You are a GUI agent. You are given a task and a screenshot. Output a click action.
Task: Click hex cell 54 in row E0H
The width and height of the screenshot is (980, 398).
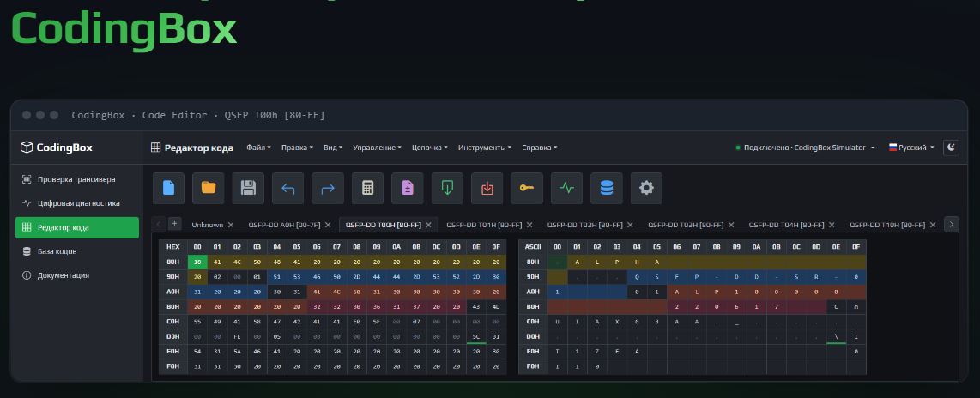197,352
